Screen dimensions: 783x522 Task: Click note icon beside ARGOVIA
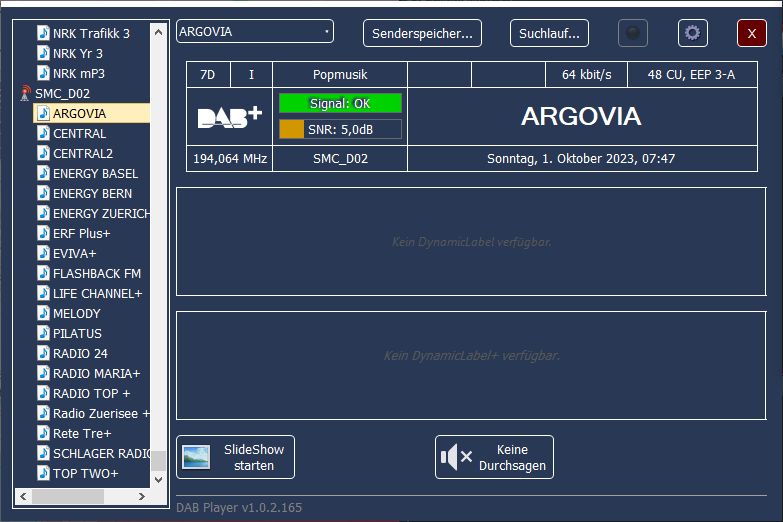pyautogui.click(x=43, y=113)
